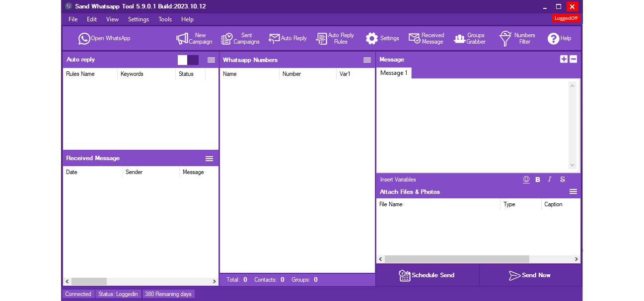The height and width of the screenshot is (301, 644).
Task: Click the message box scroll-up arrow
Action: [572, 86]
